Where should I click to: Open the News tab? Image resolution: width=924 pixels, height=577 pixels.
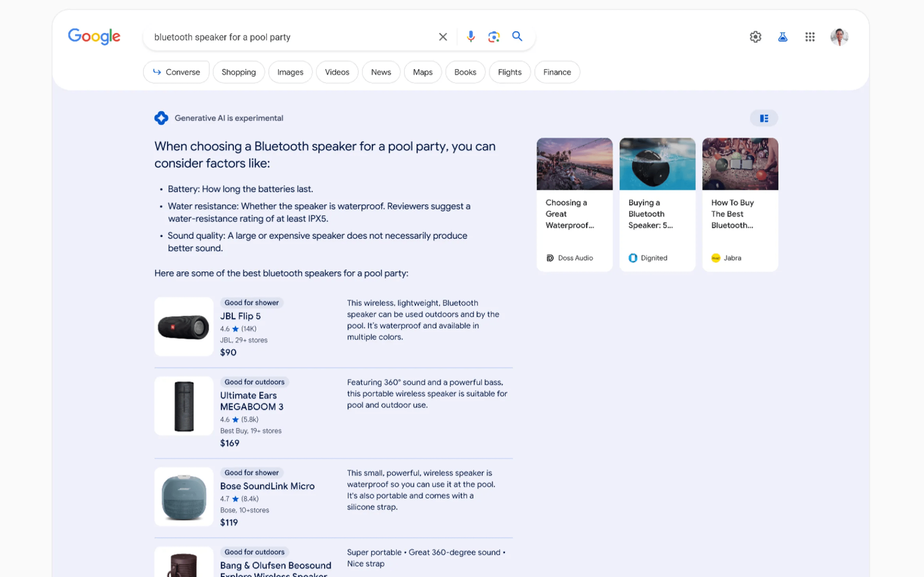pyautogui.click(x=381, y=72)
